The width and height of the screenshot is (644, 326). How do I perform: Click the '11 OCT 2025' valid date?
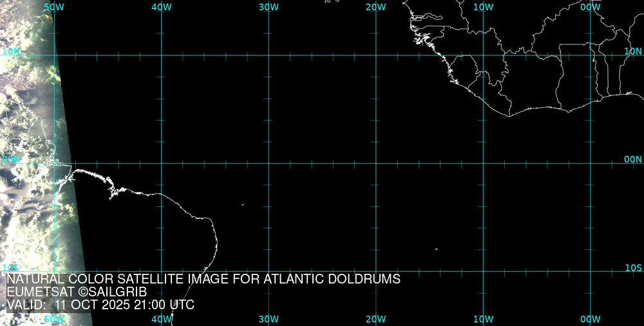pos(91,305)
